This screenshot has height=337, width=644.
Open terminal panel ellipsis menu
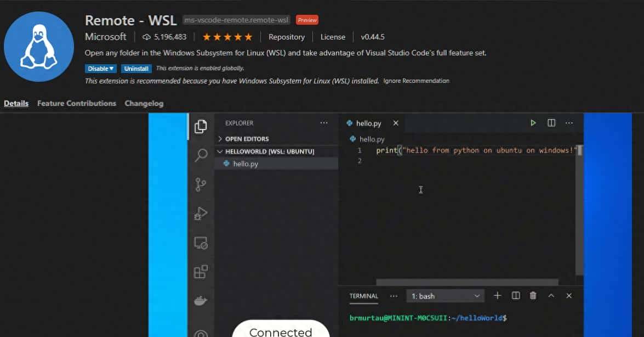[x=394, y=296]
